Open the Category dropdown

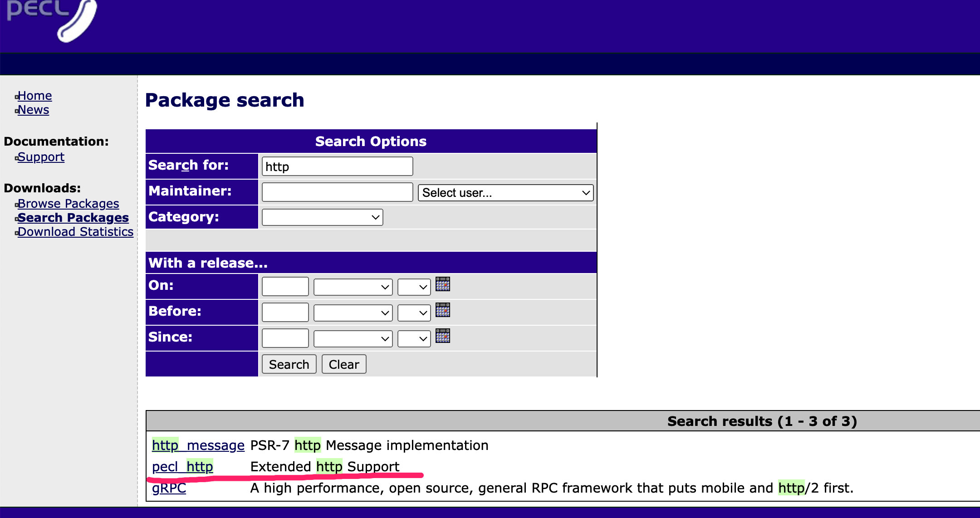(x=322, y=217)
